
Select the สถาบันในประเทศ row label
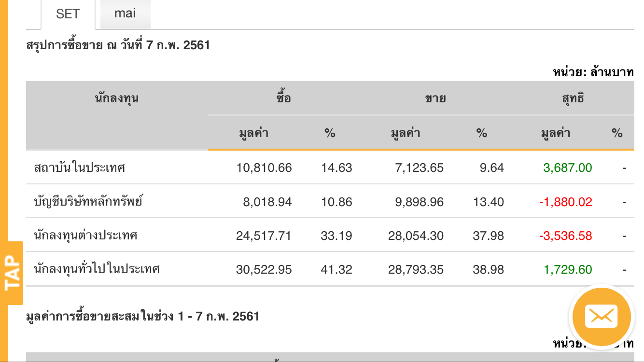[x=80, y=168]
